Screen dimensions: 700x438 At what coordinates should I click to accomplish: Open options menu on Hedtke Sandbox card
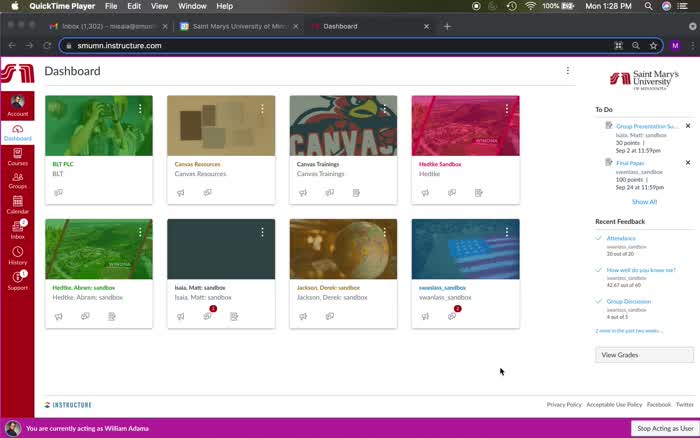pos(507,108)
